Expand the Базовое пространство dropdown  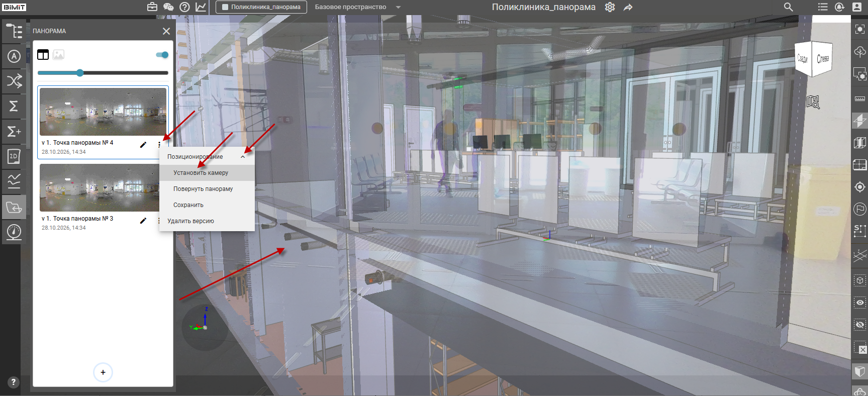click(399, 7)
